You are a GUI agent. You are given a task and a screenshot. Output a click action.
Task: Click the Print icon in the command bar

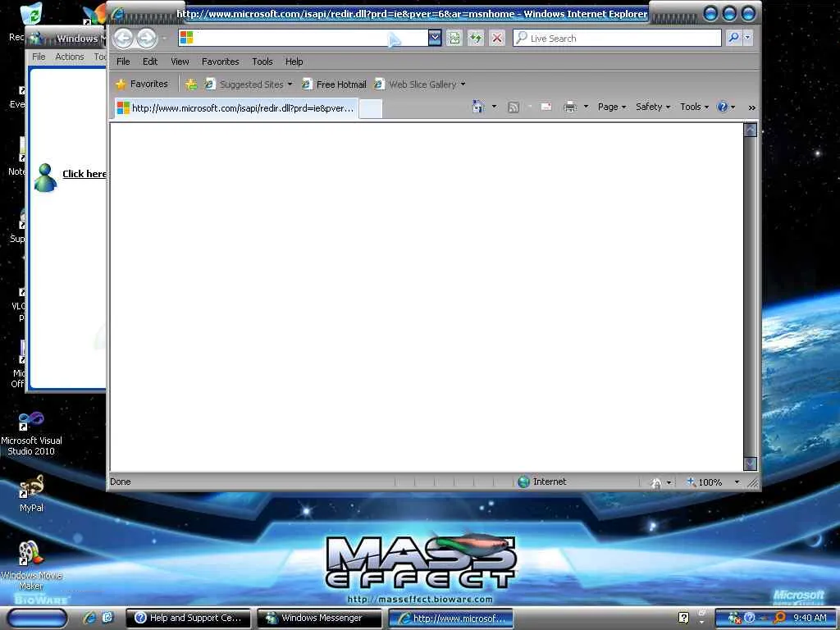(x=570, y=107)
